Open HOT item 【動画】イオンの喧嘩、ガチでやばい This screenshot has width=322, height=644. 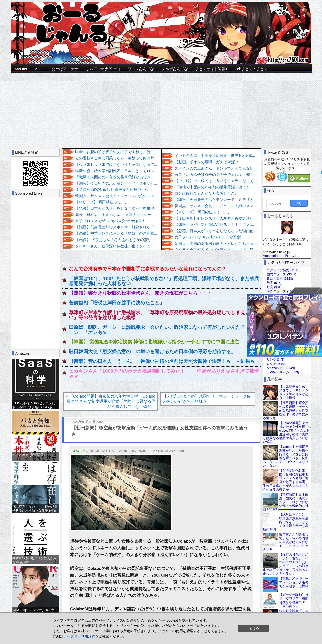(206, 162)
